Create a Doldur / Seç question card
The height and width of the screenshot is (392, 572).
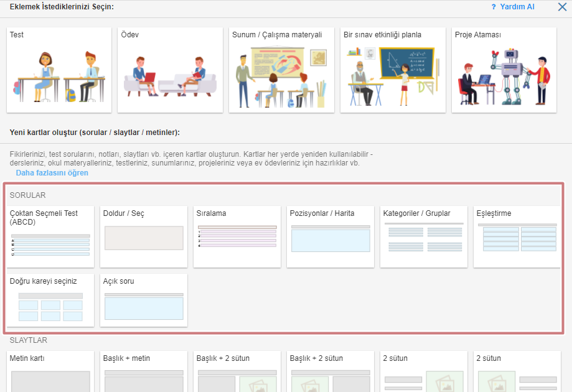point(144,236)
